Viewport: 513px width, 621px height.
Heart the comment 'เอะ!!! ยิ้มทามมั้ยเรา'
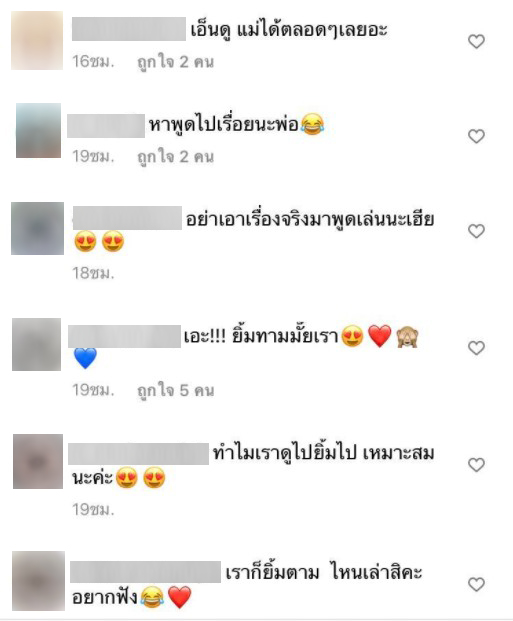coord(476,348)
